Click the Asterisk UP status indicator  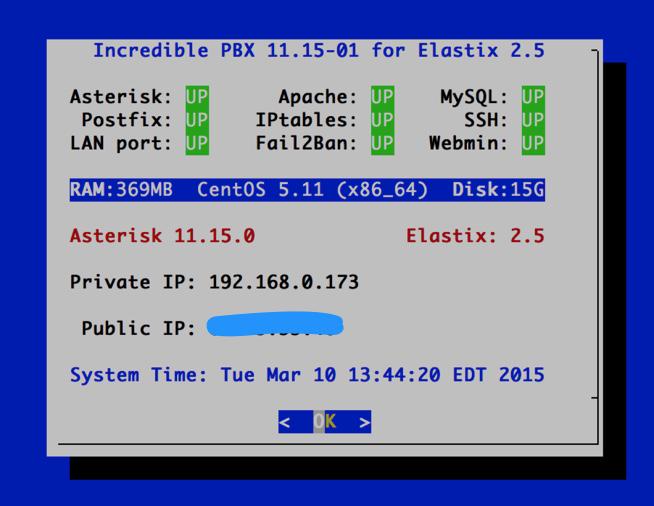pyautogui.click(x=197, y=97)
